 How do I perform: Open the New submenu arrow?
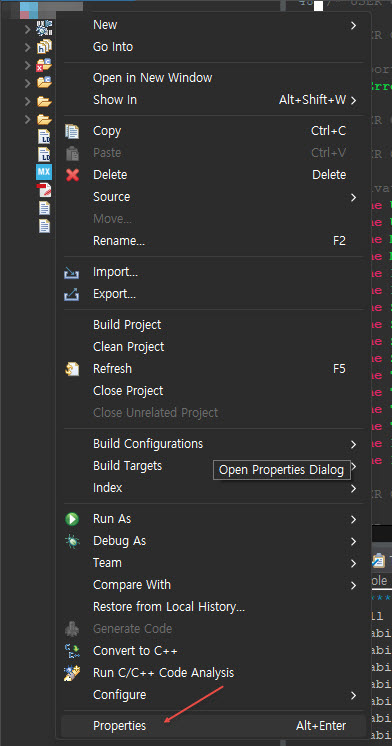[x=353, y=25]
